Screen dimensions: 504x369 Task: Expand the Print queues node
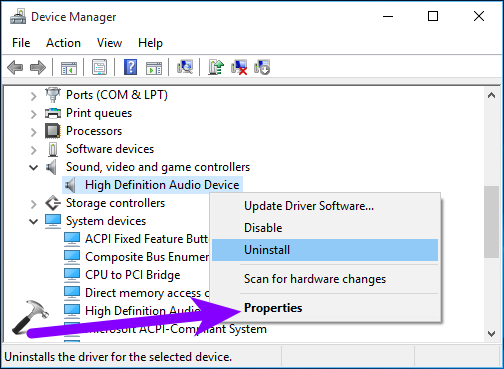33,114
